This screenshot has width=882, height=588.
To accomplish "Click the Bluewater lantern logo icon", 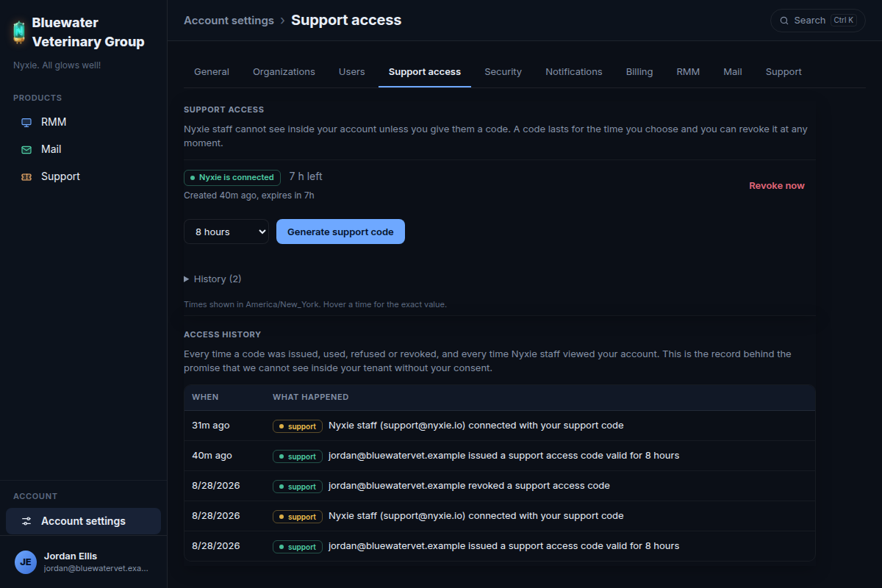I will coord(19,32).
